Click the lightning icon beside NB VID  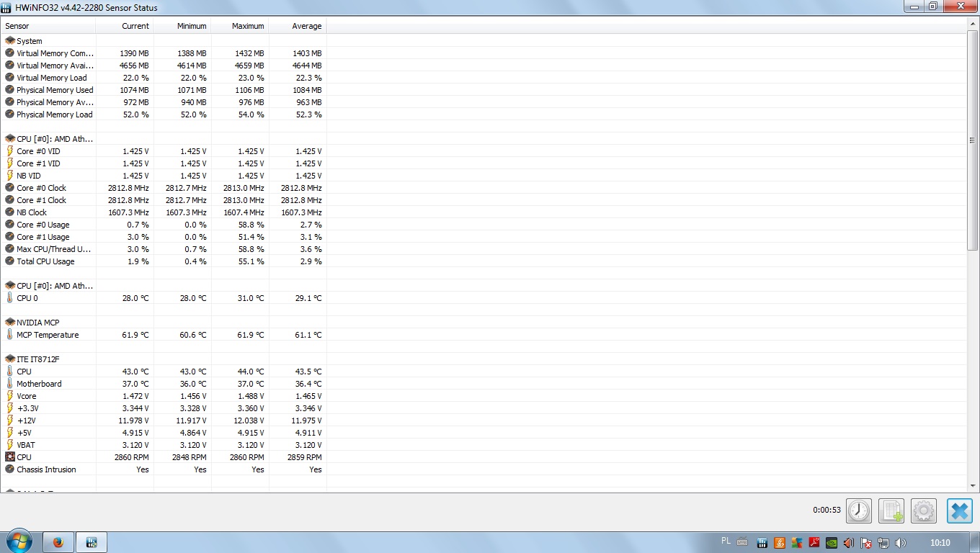pos(10,176)
